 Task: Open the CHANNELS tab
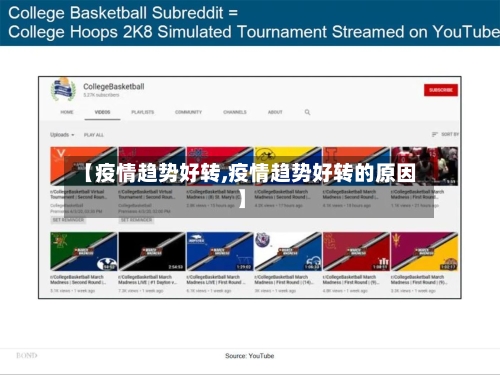(x=235, y=112)
